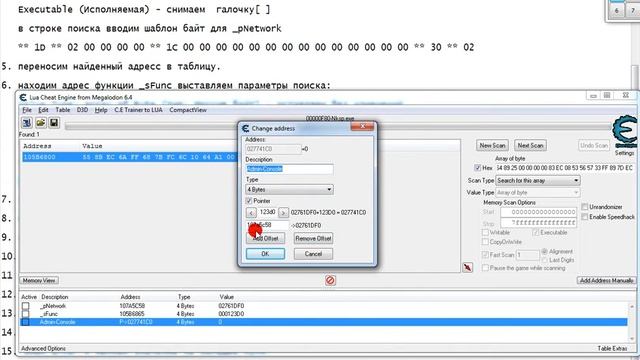Click the right arrow offset increment button
The height and width of the screenshot is (360, 640).
(x=283, y=213)
